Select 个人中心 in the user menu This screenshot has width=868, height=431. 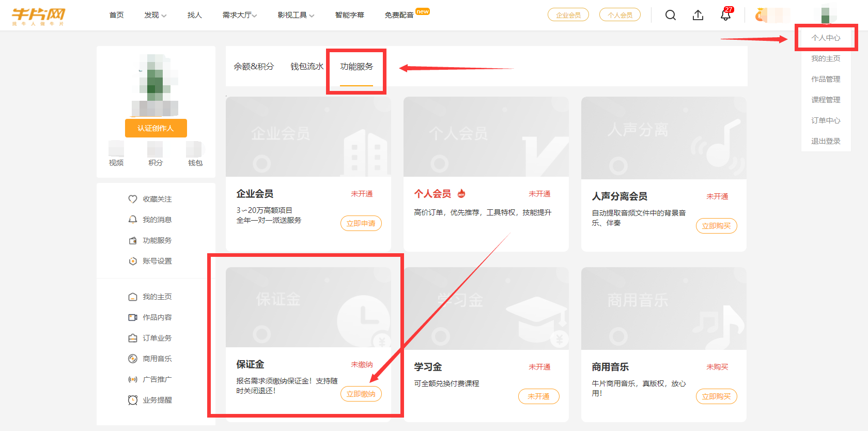[826, 38]
